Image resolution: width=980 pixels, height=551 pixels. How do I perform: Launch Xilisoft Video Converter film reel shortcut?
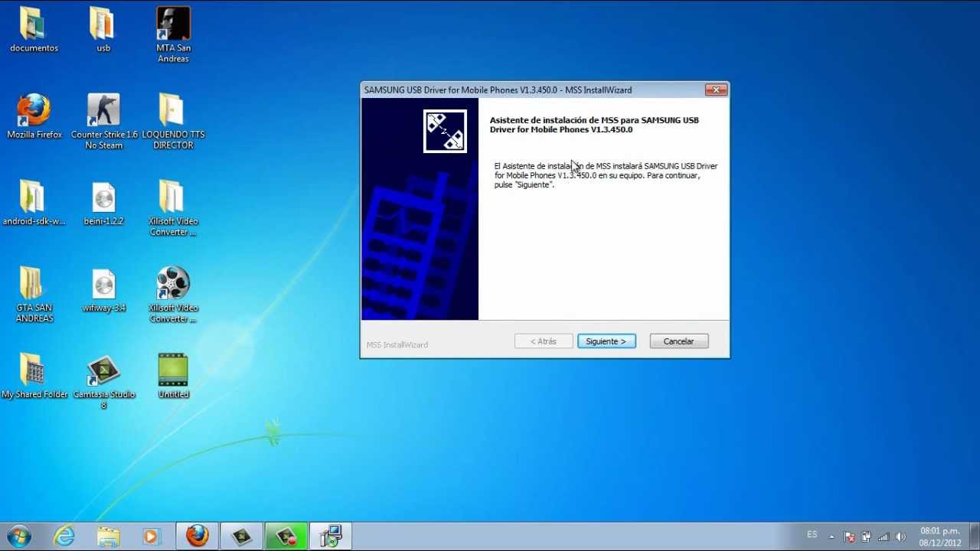coord(173,295)
